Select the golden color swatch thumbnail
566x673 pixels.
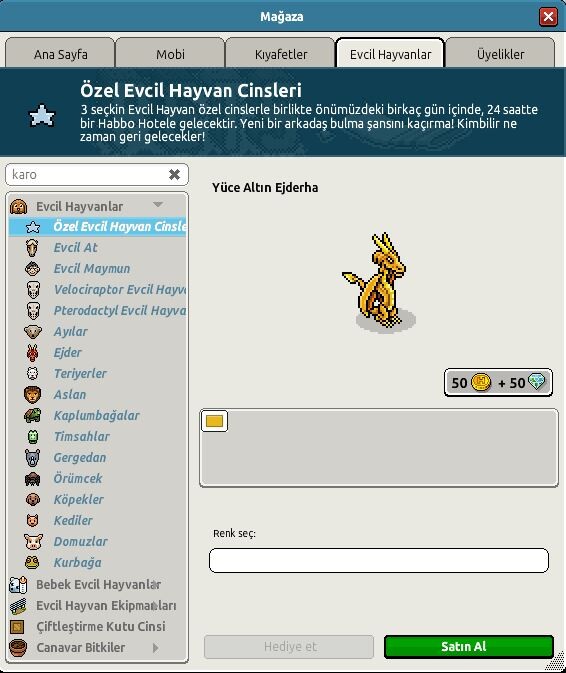pos(214,421)
